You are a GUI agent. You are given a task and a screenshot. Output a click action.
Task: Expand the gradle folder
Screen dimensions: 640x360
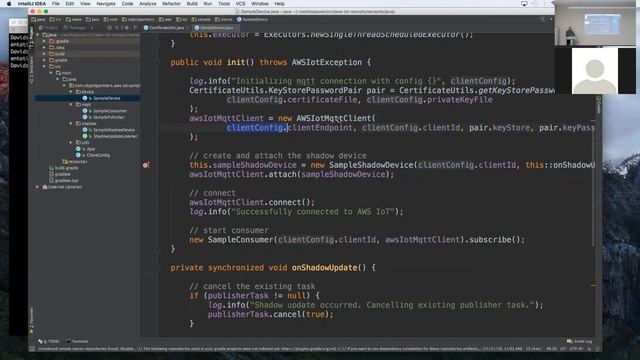pyautogui.click(x=44, y=60)
